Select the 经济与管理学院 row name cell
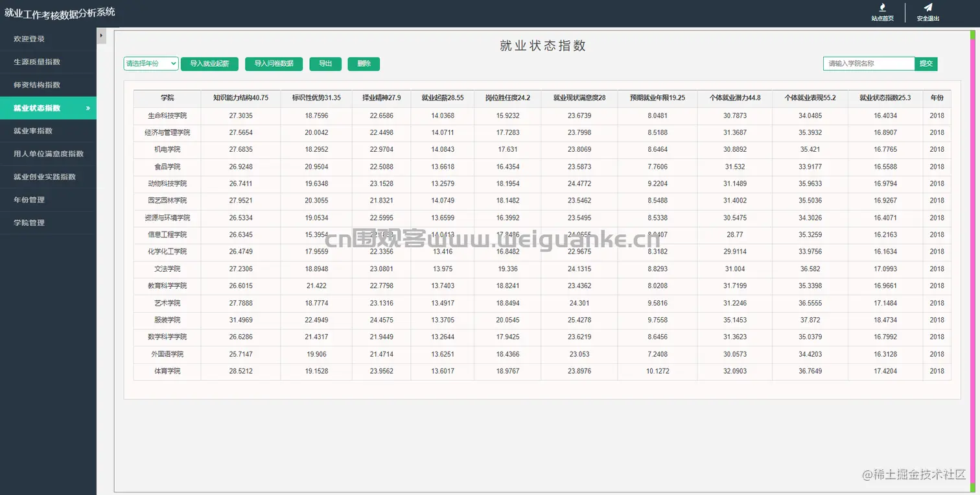This screenshot has width=980, height=495. pyautogui.click(x=167, y=132)
